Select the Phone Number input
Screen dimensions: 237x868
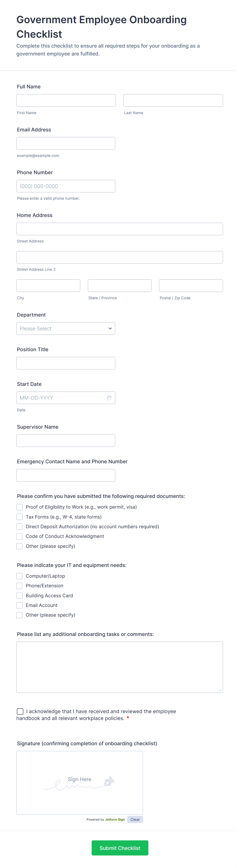66,186
